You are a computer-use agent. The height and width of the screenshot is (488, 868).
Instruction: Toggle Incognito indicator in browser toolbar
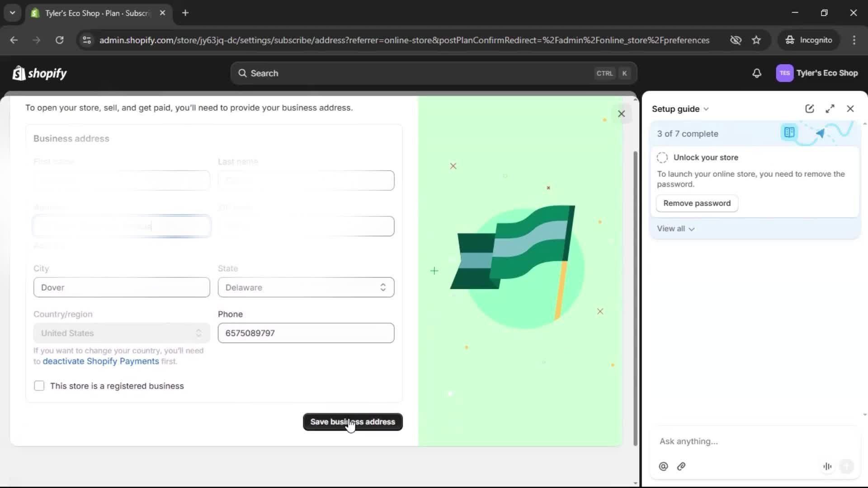pos(809,40)
